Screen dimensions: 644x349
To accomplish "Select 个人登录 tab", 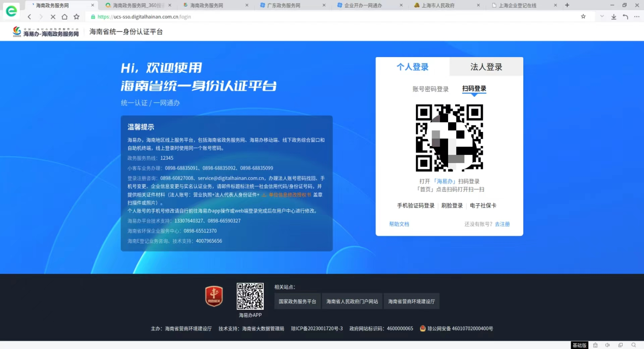I will [412, 67].
